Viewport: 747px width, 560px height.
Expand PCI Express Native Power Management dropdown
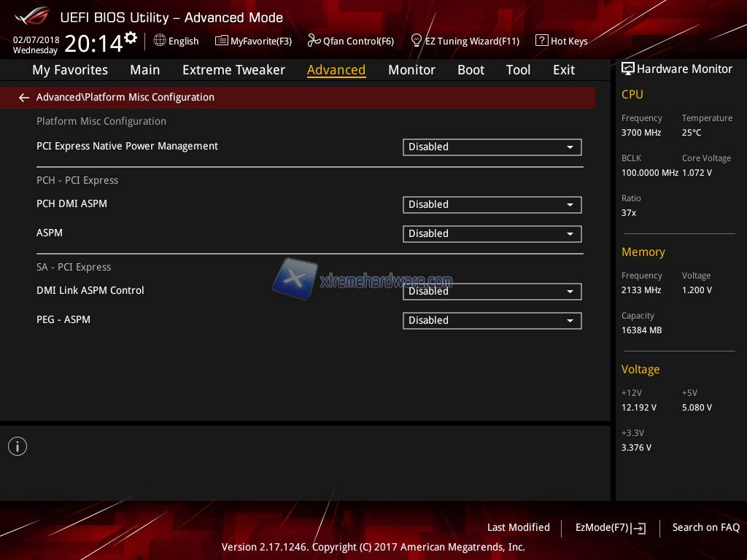tap(492, 147)
